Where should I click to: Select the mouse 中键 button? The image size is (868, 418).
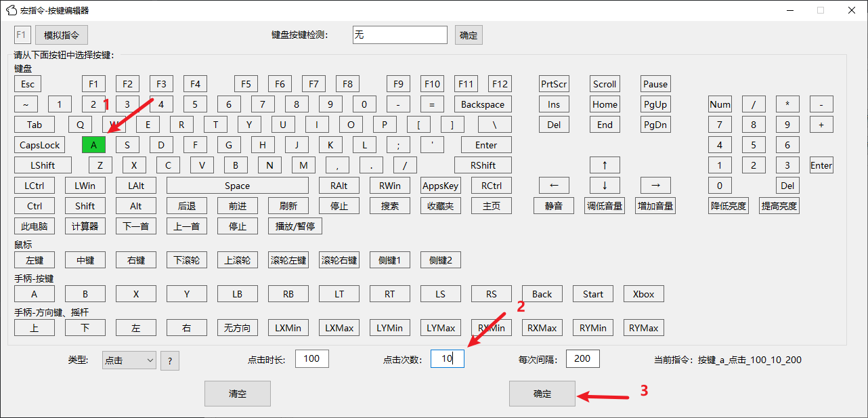click(x=85, y=260)
